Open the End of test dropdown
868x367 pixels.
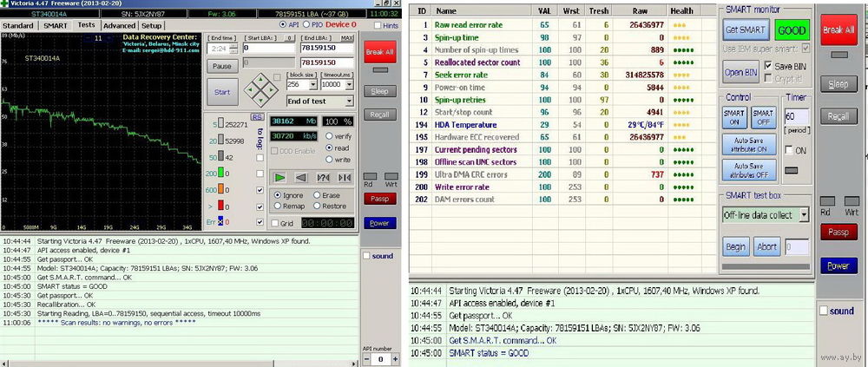(319, 102)
